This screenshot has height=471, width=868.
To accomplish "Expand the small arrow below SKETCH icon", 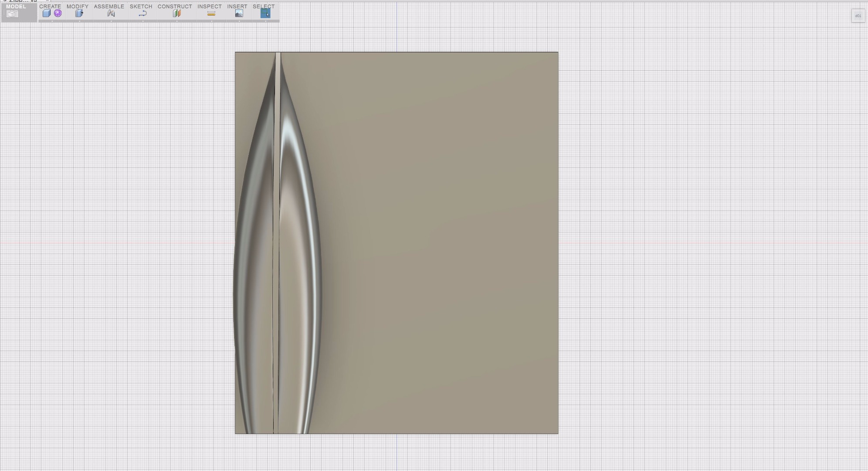I will pyautogui.click(x=143, y=21).
